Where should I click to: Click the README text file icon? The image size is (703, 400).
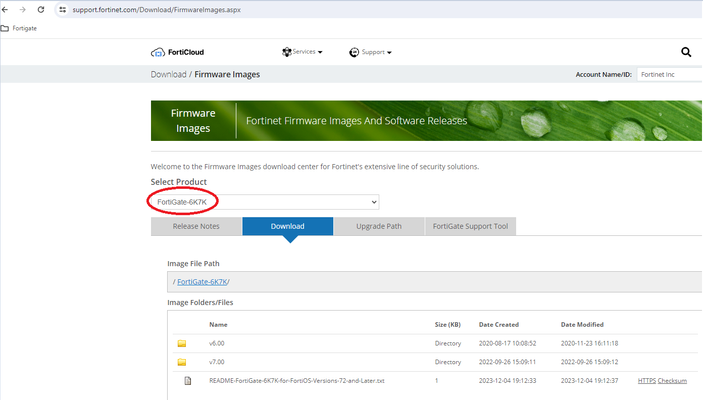pos(187,381)
